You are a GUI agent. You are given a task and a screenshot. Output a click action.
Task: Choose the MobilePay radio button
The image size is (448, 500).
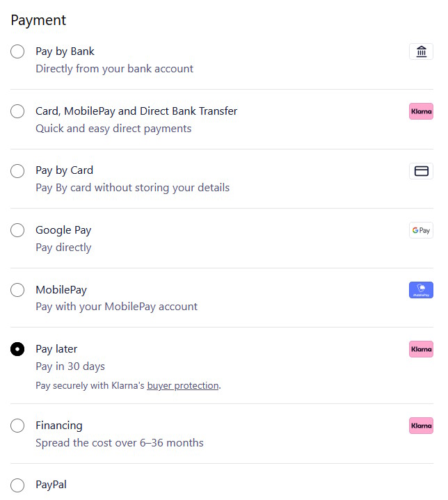(x=17, y=290)
